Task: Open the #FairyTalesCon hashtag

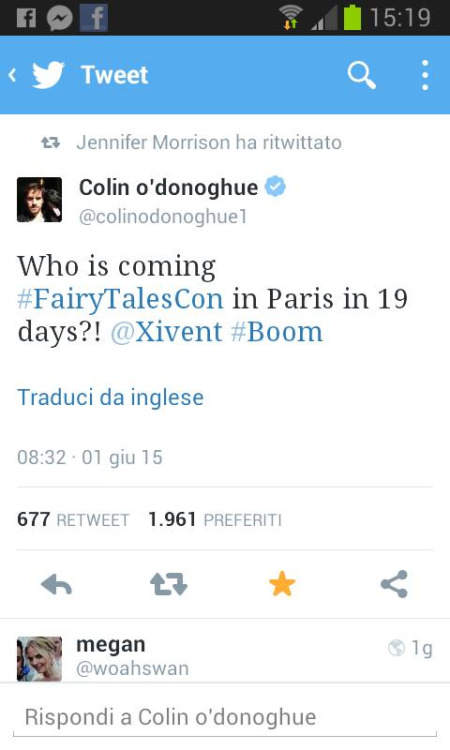Action: click(121, 299)
